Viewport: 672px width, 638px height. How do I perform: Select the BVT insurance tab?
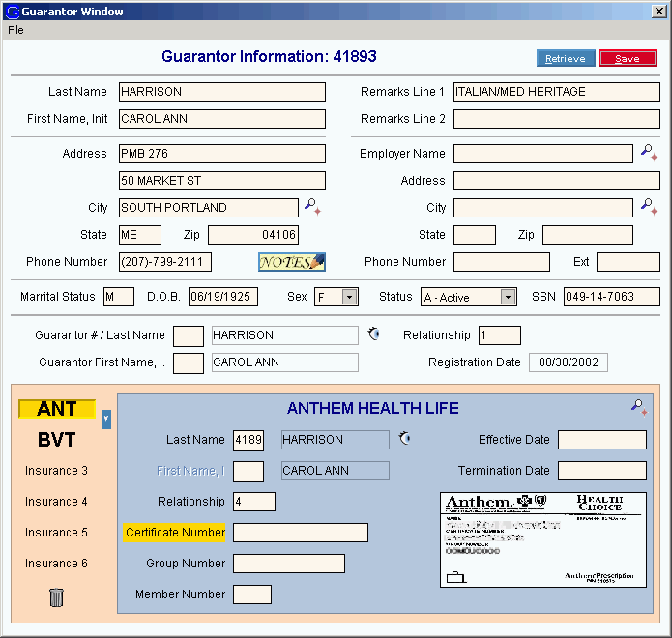[56, 440]
